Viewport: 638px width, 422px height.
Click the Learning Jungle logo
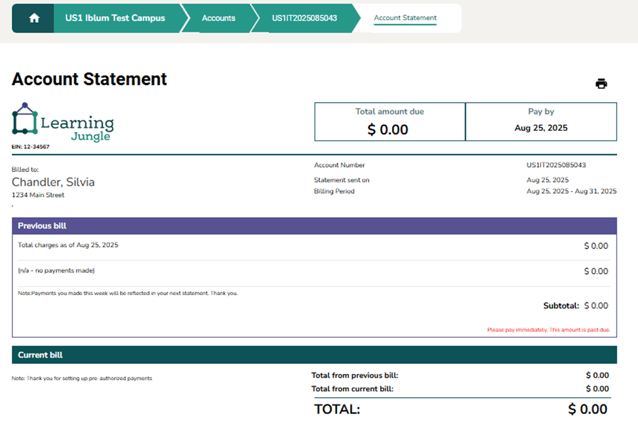(x=63, y=122)
